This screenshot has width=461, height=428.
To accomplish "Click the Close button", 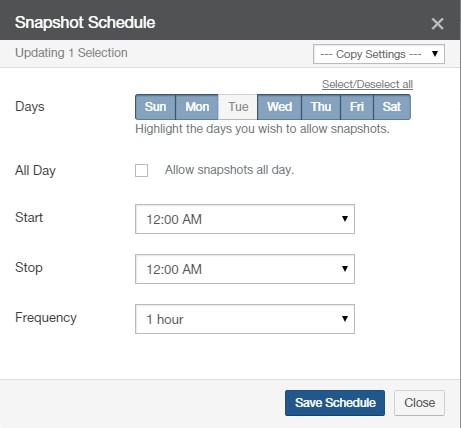I will pos(419,403).
